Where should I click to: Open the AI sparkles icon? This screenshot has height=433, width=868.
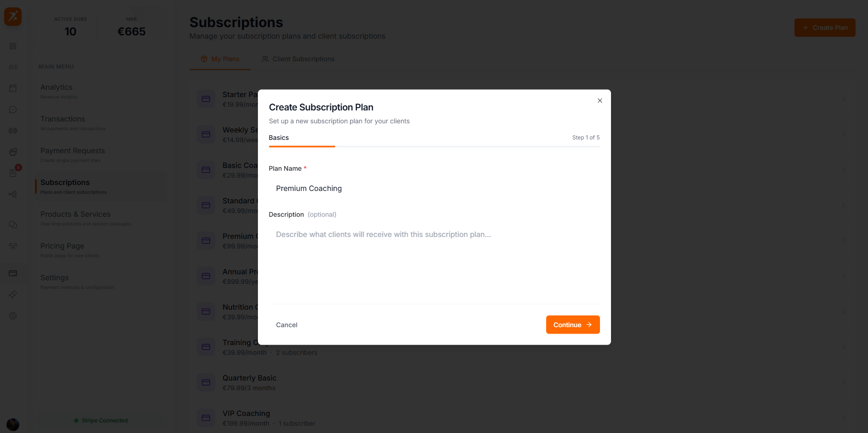(x=13, y=294)
